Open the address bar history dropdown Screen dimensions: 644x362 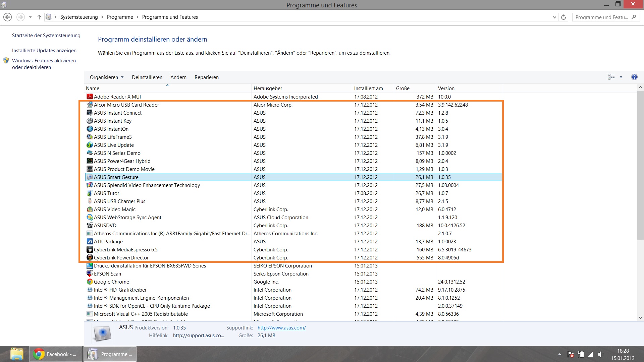[554, 17]
